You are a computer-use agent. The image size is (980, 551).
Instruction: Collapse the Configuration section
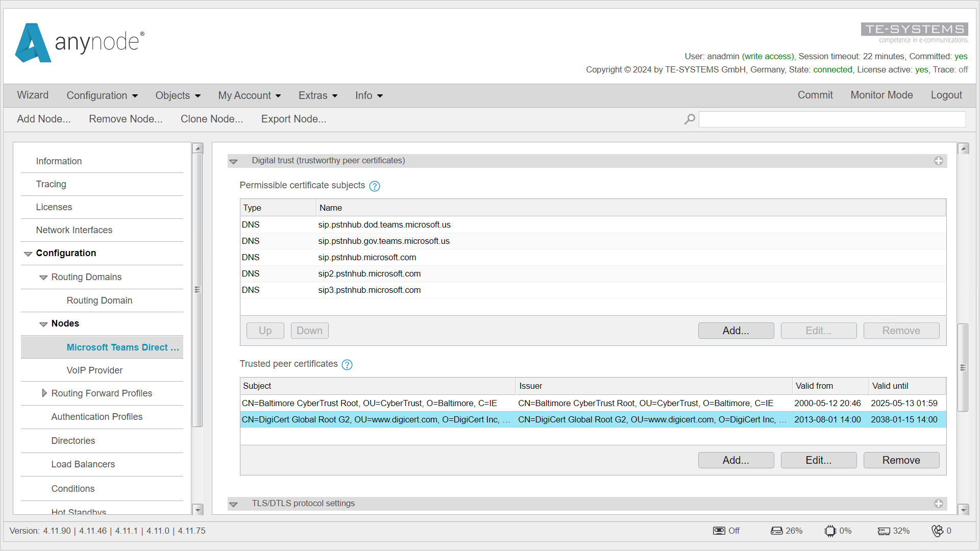(x=28, y=253)
